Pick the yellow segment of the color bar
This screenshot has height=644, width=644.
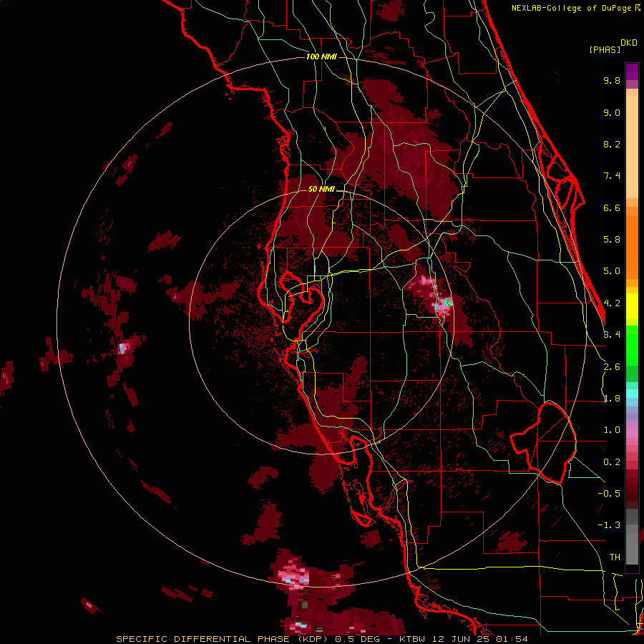pos(632,306)
